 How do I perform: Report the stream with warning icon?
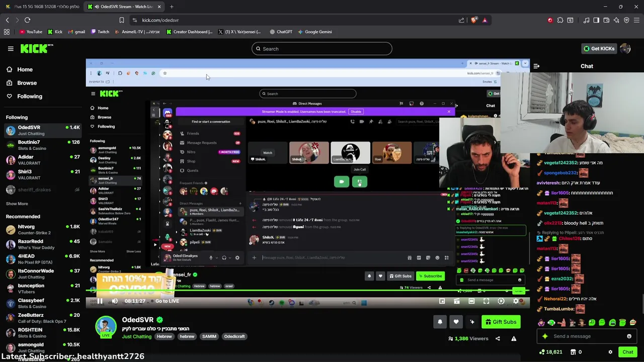coord(514,338)
